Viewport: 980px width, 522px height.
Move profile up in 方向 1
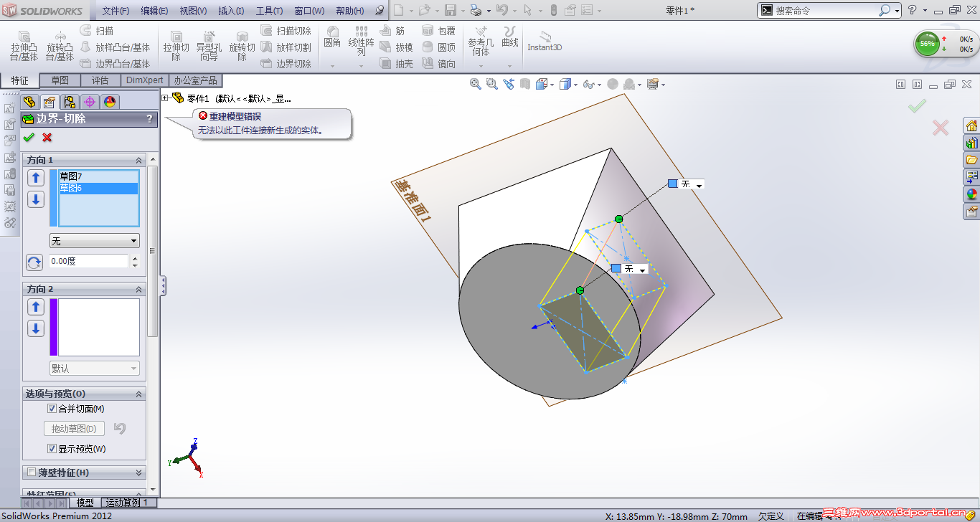coord(36,178)
